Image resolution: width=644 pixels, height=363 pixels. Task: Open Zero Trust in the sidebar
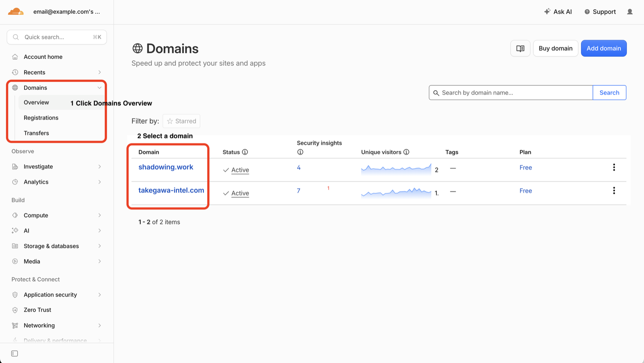tap(37, 310)
